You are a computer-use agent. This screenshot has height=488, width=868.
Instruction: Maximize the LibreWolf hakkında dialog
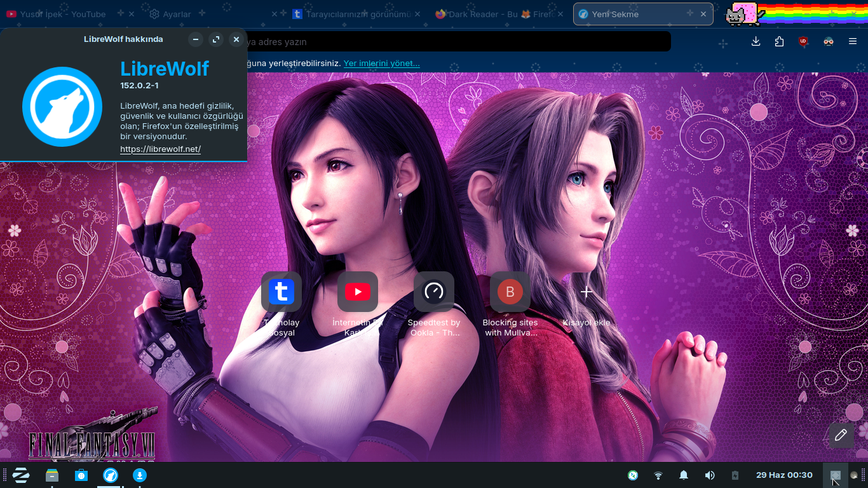click(216, 39)
